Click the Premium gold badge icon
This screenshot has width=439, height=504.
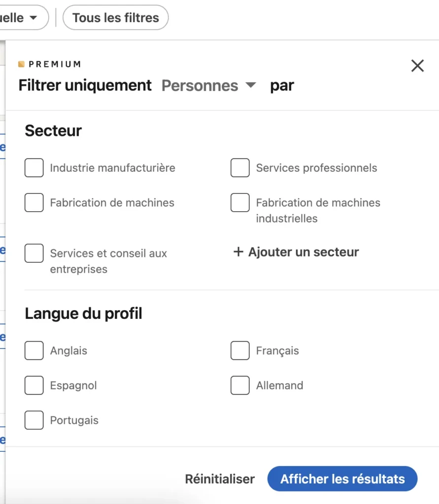point(21,64)
